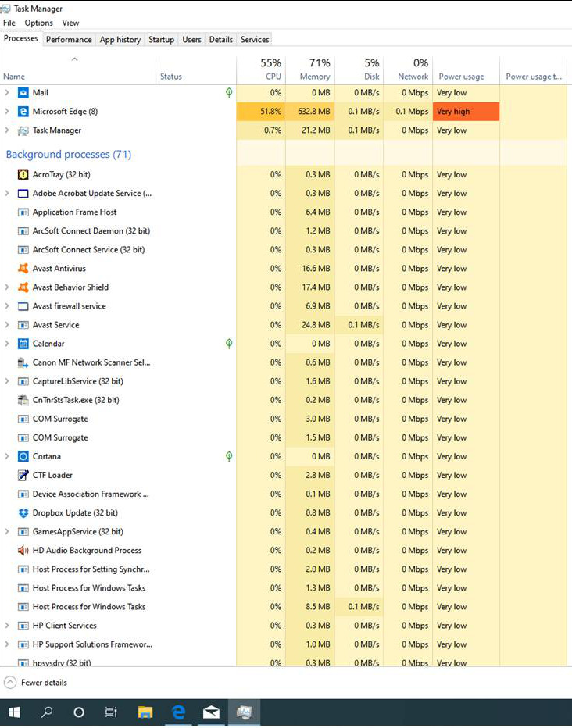Image resolution: width=572 pixels, height=728 pixels.
Task: Click the CTF Loader pen icon
Action: [23, 476]
